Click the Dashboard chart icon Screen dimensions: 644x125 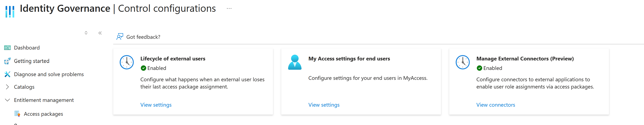click(x=7, y=48)
